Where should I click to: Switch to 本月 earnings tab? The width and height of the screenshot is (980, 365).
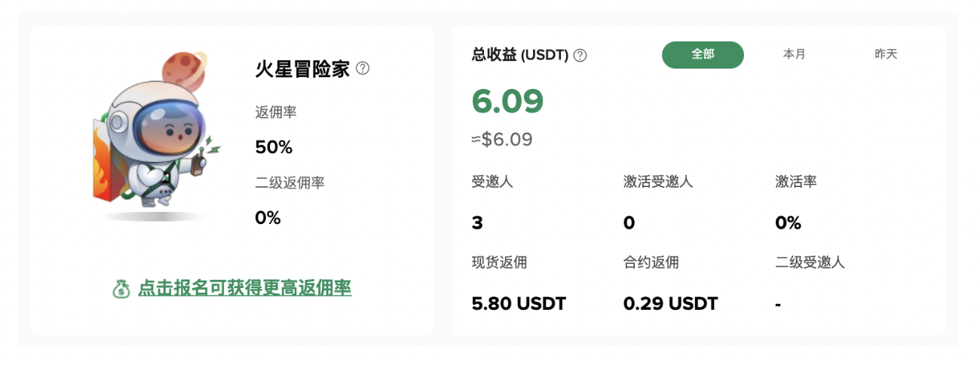pyautogui.click(x=795, y=54)
